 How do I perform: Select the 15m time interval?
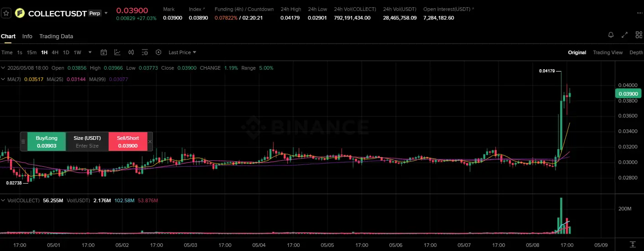[31, 52]
